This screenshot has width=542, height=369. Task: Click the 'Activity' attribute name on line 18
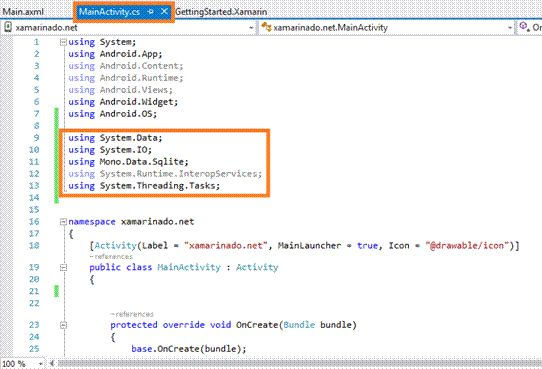point(115,246)
